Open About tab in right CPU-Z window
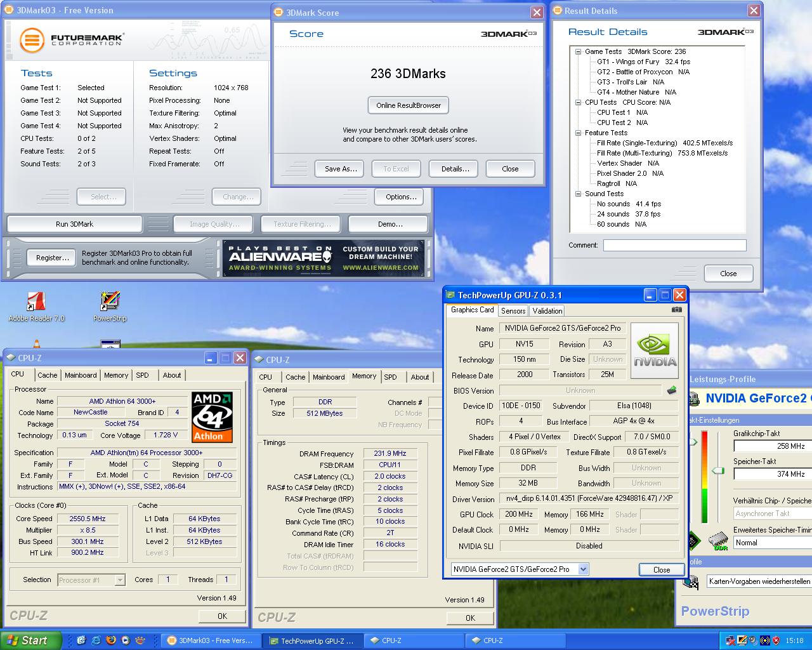The width and height of the screenshot is (812, 650). coord(420,377)
